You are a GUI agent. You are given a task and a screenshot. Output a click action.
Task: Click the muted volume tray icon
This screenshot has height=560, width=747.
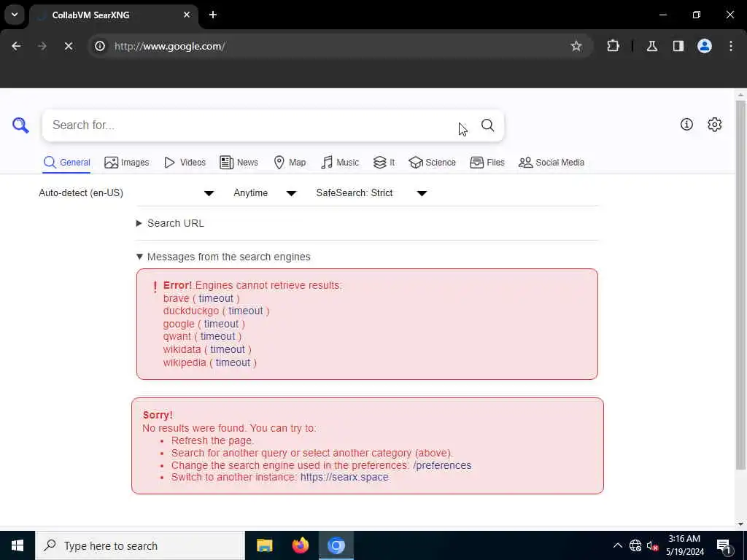(x=652, y=545)
